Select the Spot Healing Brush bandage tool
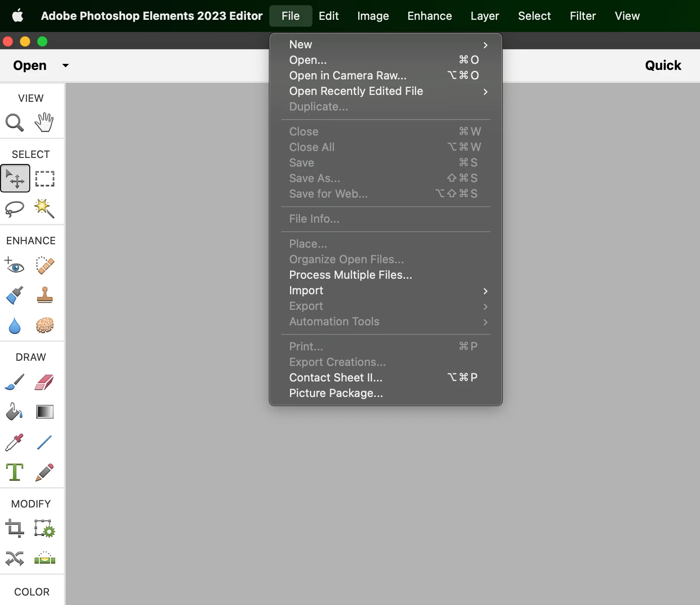The image size is (700, 605). coord(45,265)
